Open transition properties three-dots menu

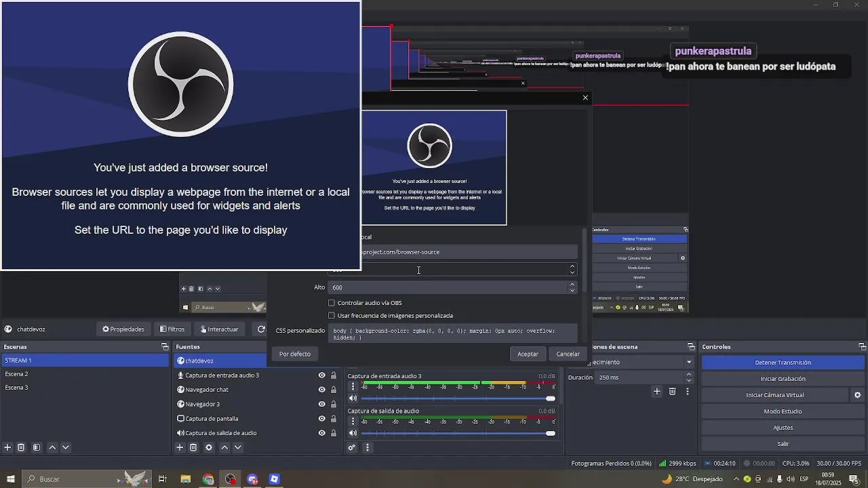tap(688, 392)
